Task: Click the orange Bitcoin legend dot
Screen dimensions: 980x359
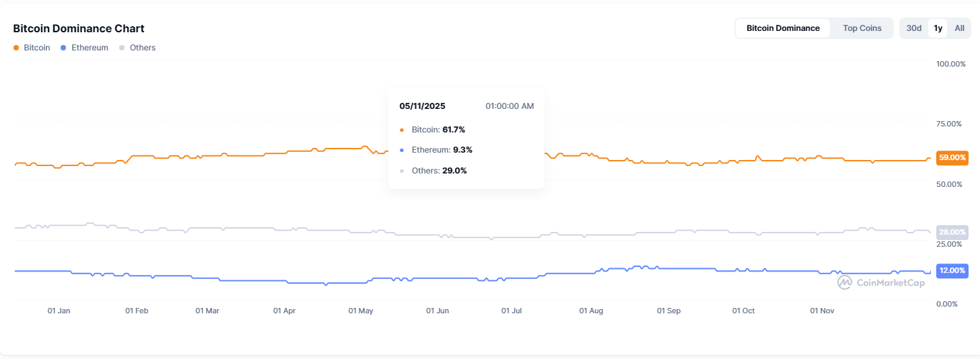Action: [17, 48]
